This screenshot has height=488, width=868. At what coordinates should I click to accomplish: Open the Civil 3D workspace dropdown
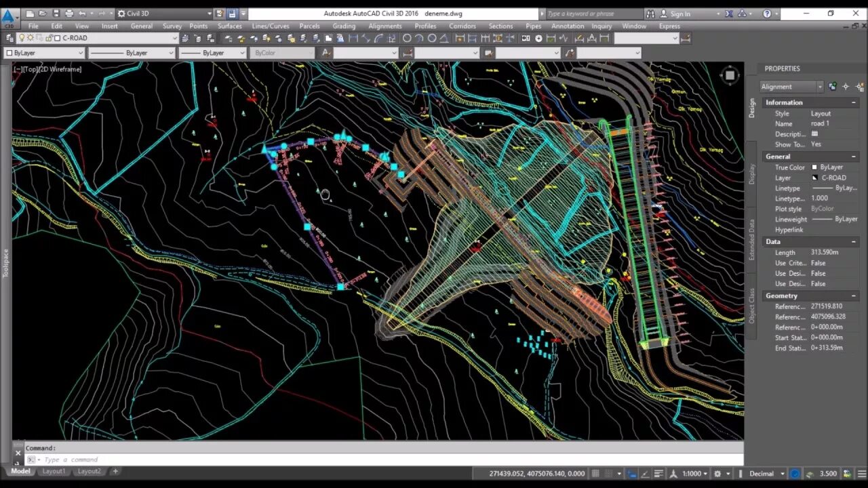165,14
